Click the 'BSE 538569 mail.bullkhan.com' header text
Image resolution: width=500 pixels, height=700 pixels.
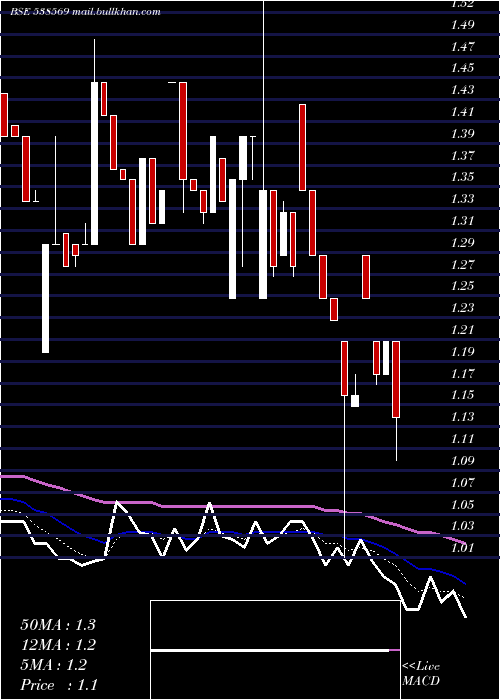pyautogui.click(x=85, y=12)
